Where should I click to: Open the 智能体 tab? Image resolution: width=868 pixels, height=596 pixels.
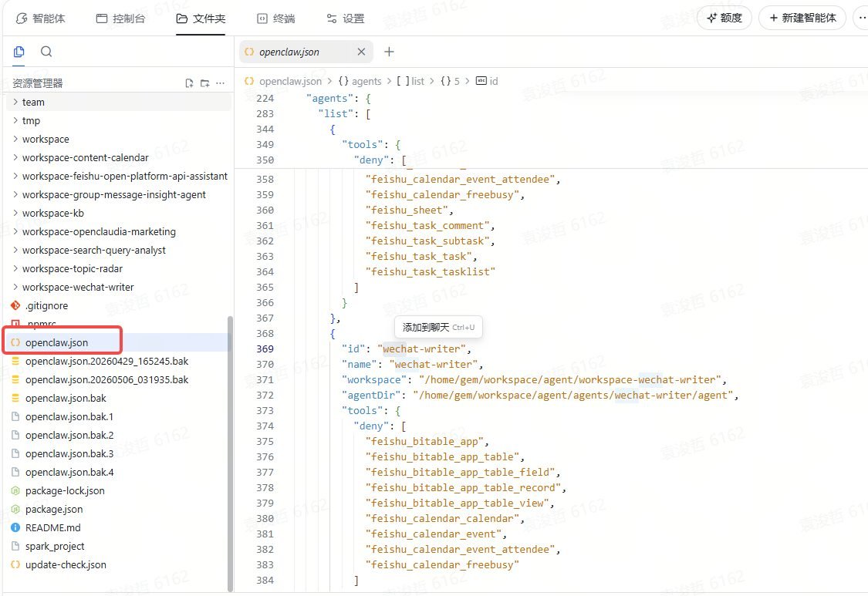click(x=40, y=19)
